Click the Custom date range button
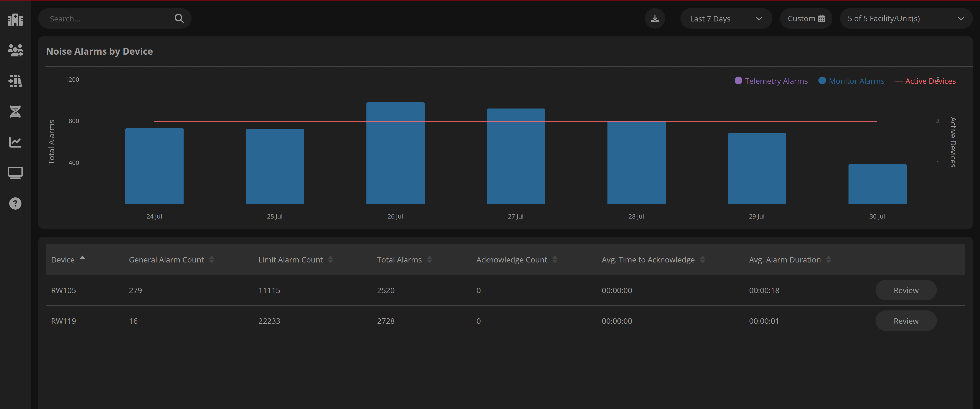980x409 pixels. [806, 18]
